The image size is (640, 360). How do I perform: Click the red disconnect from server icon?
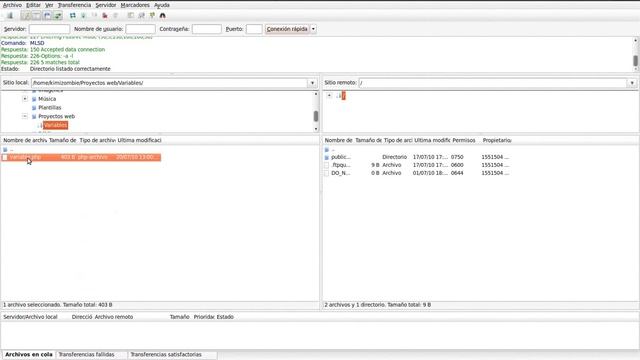(x=105, y=16)
